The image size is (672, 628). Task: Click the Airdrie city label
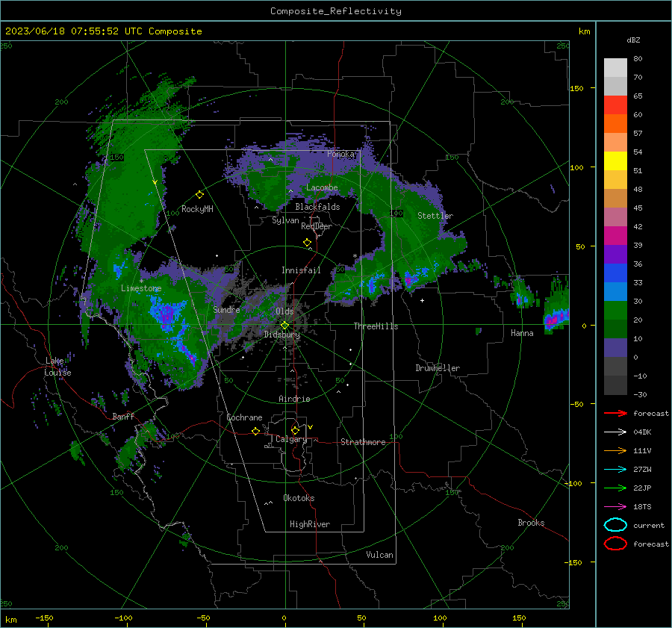pyautogui.click(x=294, y=399)
